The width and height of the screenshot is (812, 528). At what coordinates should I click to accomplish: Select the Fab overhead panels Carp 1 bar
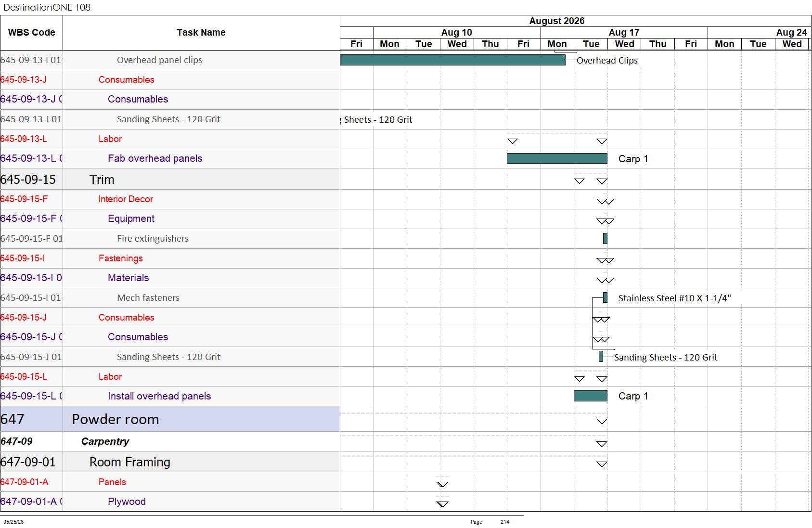click(557, 158)
